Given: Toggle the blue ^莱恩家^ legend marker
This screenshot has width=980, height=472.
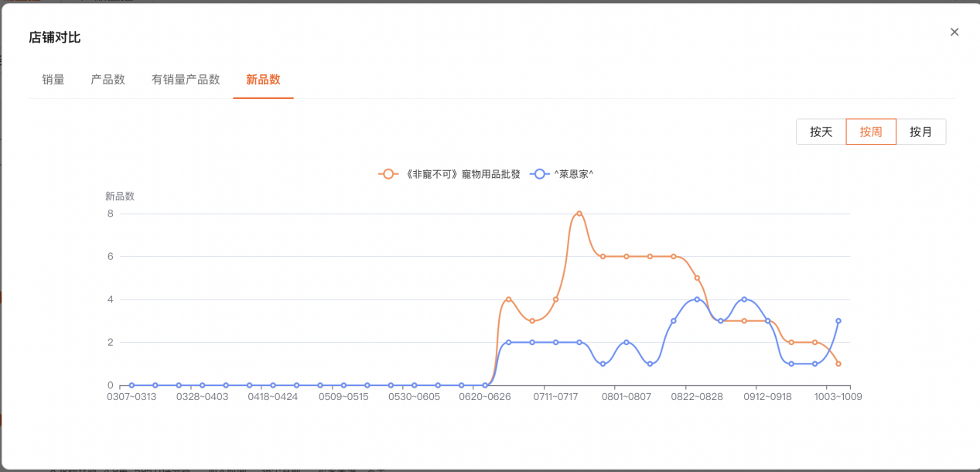Looking at the screenshot, I should (x=539, y=174).
